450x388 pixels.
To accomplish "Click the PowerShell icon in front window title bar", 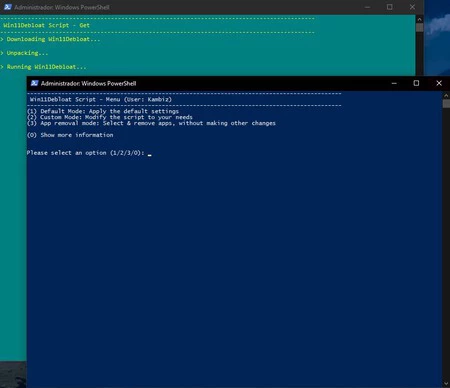I will [x=34, y=83].
